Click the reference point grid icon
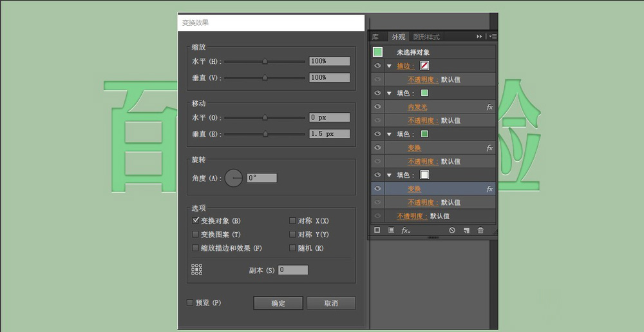Image resolution: width=644 pixels, height=332 pixels. point(196,269)
